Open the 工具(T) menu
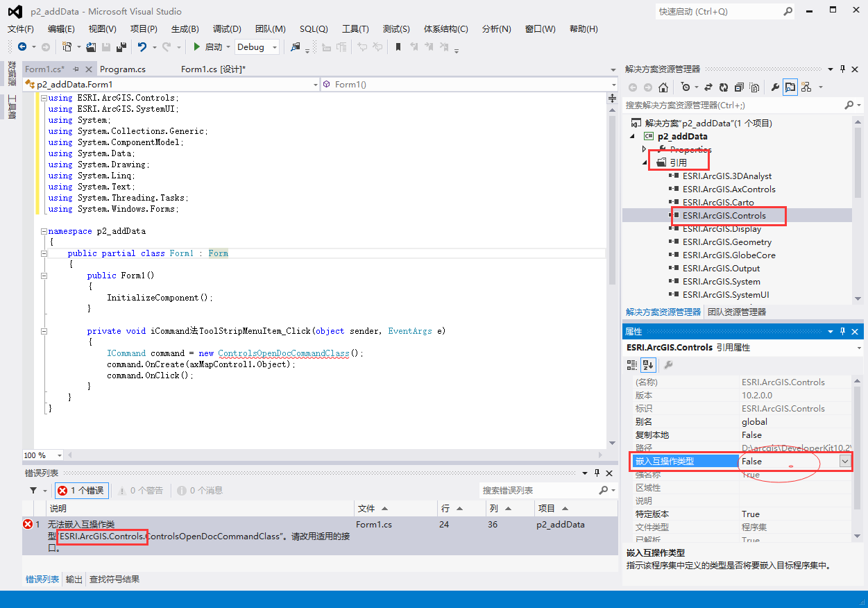Screen dimensions: 868x608 355,28
